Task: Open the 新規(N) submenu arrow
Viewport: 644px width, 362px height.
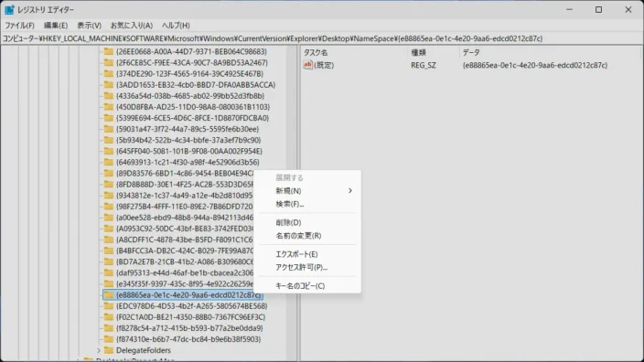Action: (x=350, y=190)
